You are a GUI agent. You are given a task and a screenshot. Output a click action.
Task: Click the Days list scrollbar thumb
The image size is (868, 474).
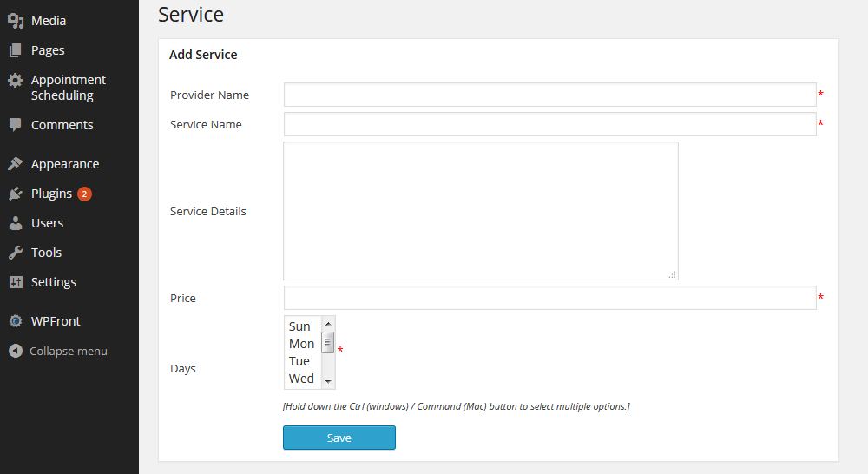(x=328, y=342)
